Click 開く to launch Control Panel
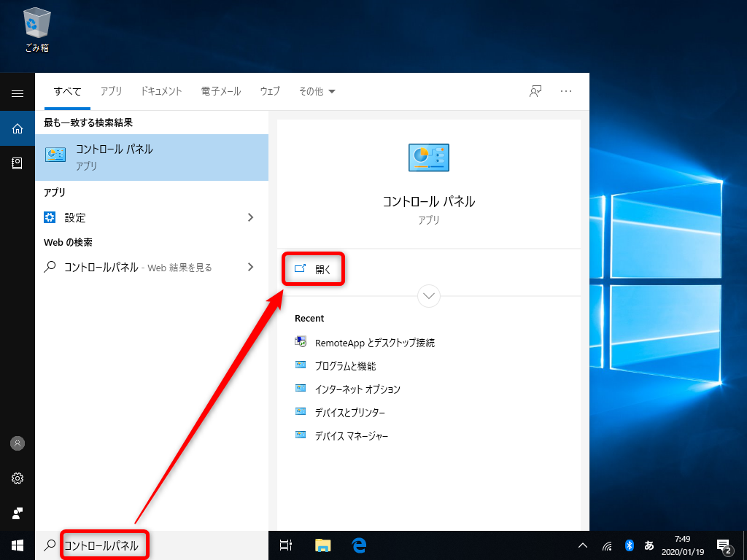747x560 pixels. 313,268
